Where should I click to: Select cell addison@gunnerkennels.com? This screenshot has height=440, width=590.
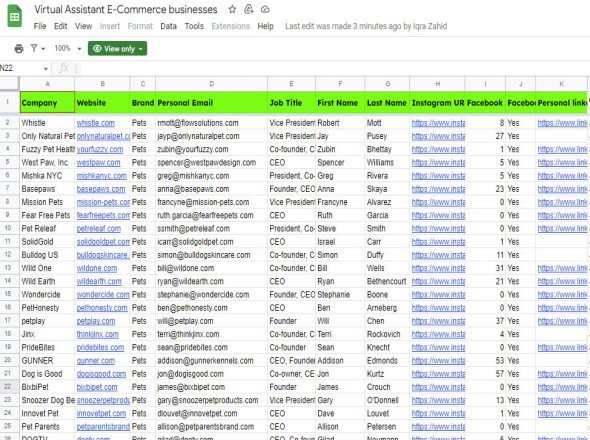[x=211, y=361]
